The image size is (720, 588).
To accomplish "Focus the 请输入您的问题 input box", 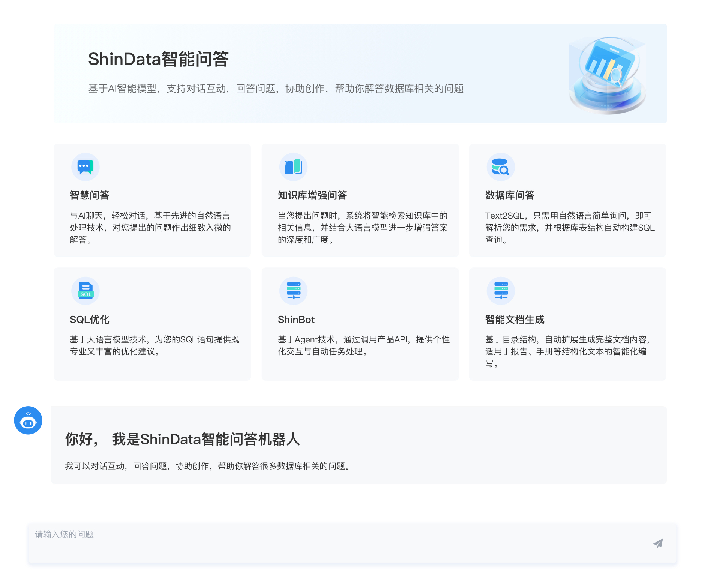I will (352, 543).
